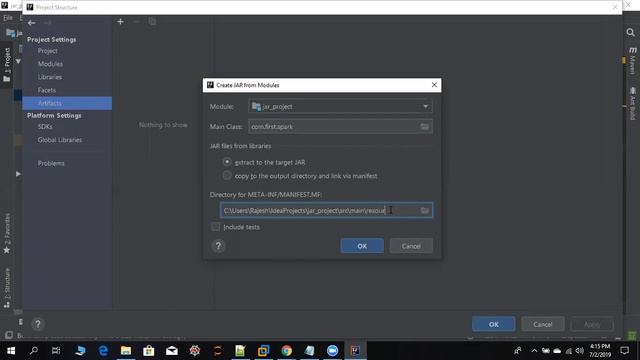Viewport: 640px width, 360px height.
Task: Open the Favorites tool window
Action: point(7,233)
